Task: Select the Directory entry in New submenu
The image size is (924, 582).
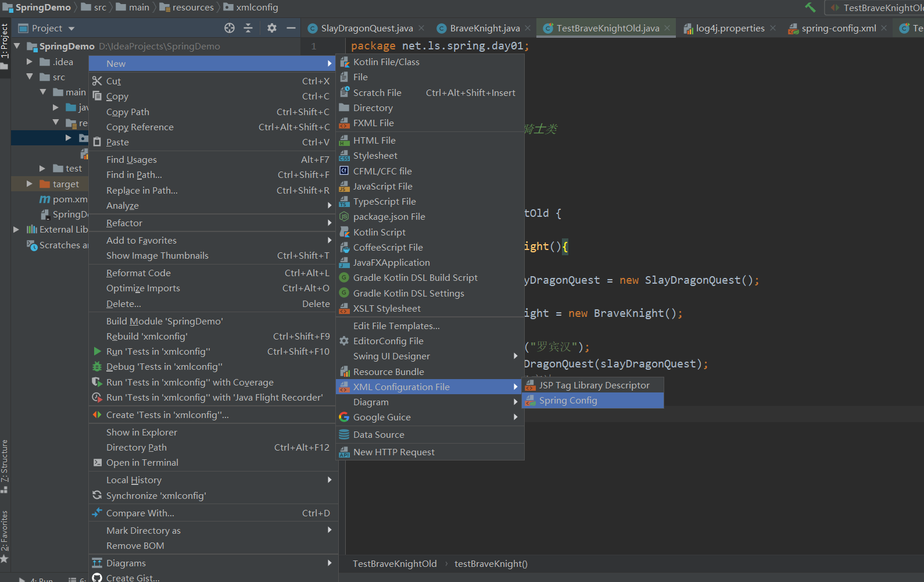Action: 430,108
